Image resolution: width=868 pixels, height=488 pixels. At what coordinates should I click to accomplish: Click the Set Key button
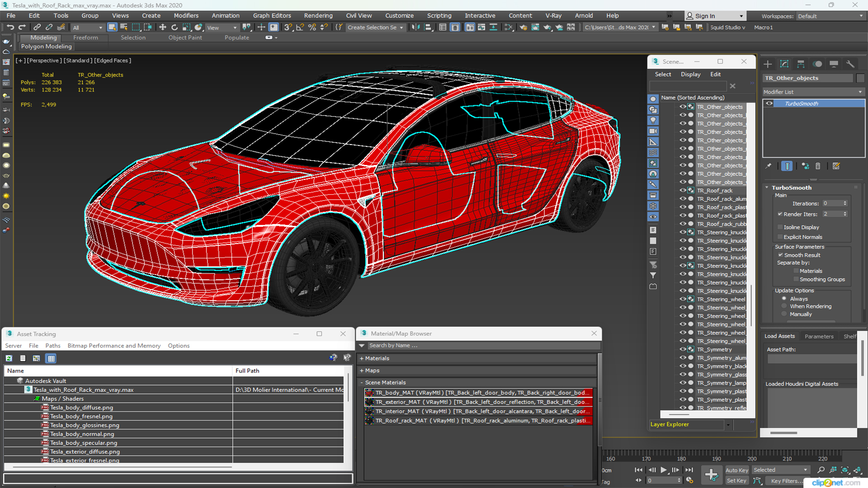(x=736, y=481)
